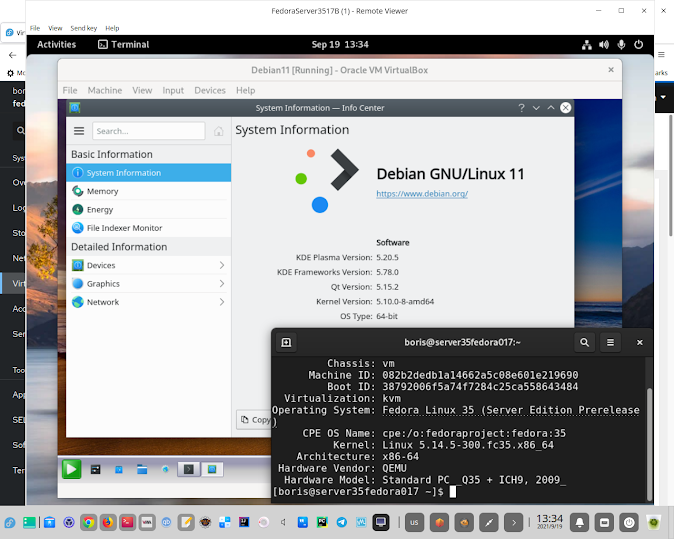
Task: Open debian.org link
Action: [x=422, y=194]
